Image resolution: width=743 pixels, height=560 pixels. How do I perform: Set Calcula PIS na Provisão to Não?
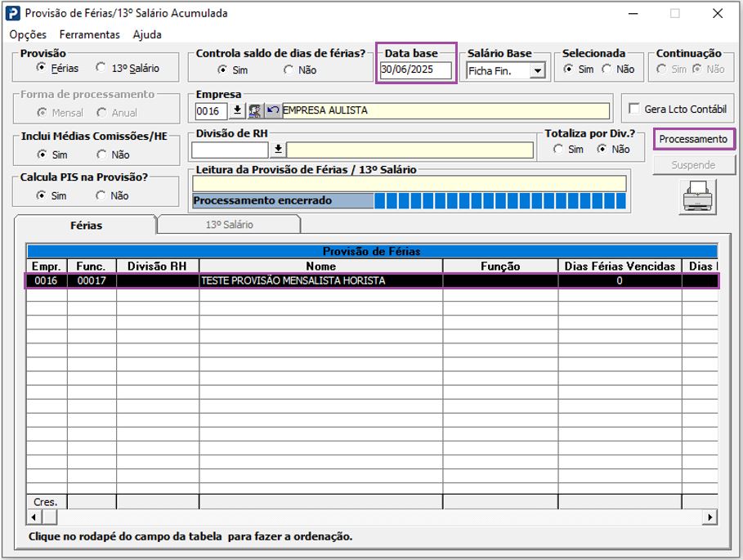[101, 195]
